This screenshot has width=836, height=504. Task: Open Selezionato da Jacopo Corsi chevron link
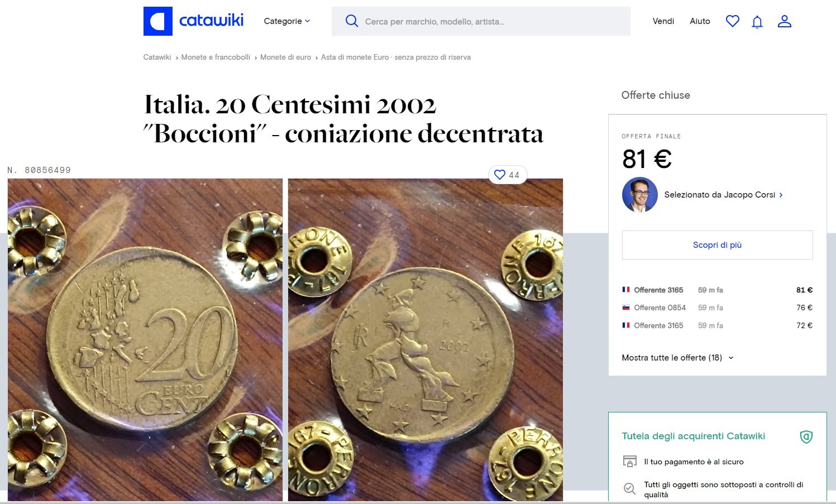[x=723, y=195]
